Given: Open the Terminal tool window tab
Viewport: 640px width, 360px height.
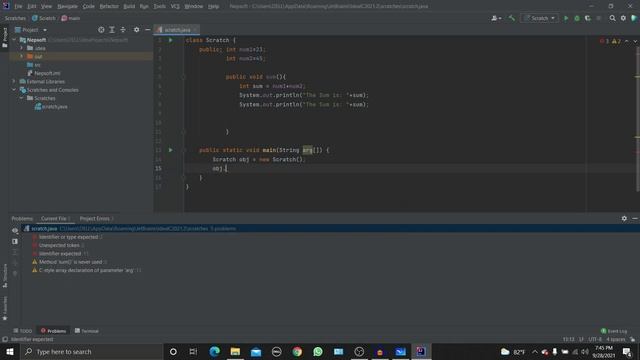Looking at the screenshot, I should (87, 331).
